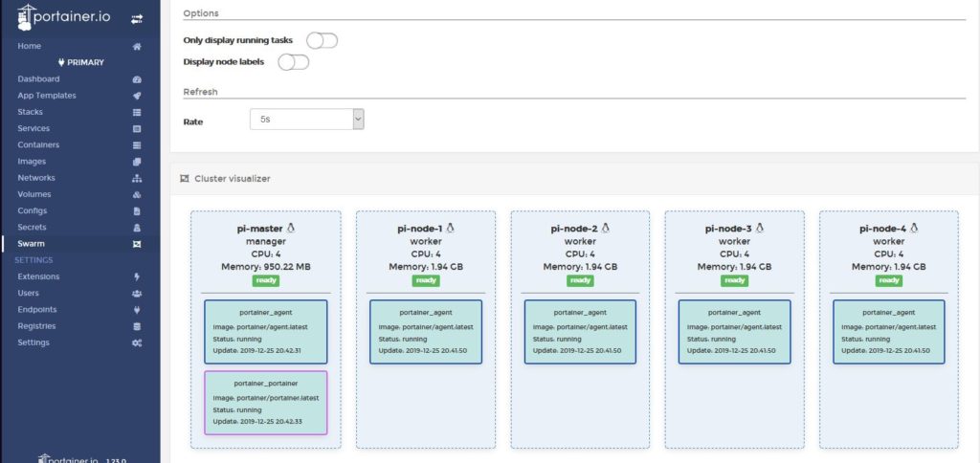This screenshot has width=980, height=463.
Task: Click the ready badge on pi-node-2
Action: 580,281
